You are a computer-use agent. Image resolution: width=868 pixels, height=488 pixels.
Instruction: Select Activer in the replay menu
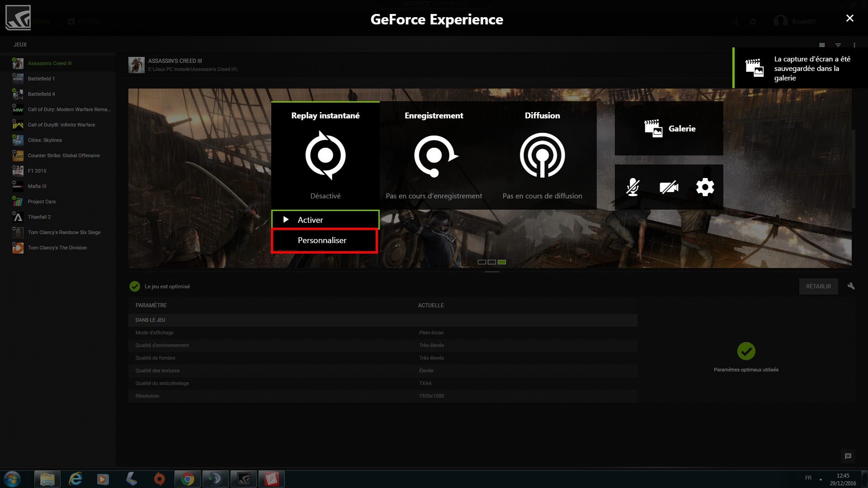(325, 220)
